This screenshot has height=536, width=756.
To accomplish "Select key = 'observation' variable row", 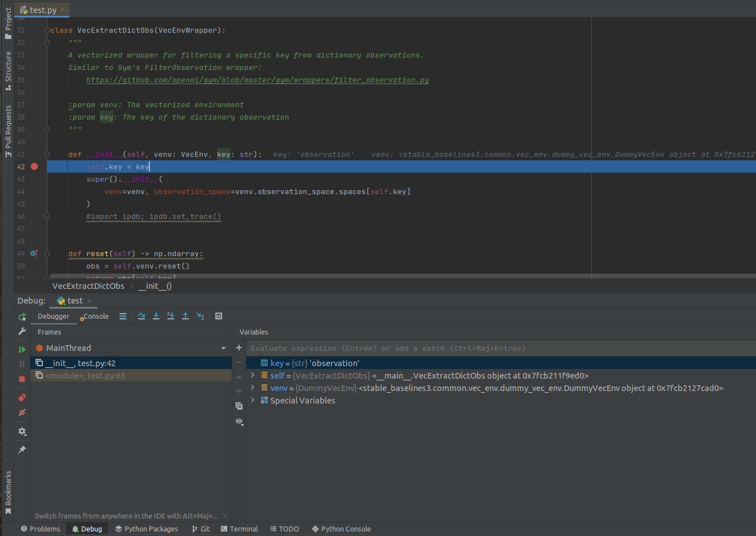I will point(501,363).
